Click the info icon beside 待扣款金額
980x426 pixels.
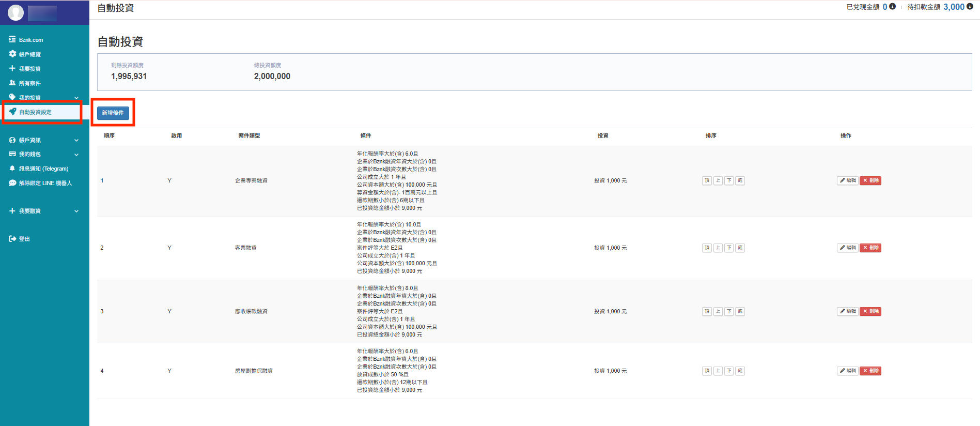tap(970, 7)
